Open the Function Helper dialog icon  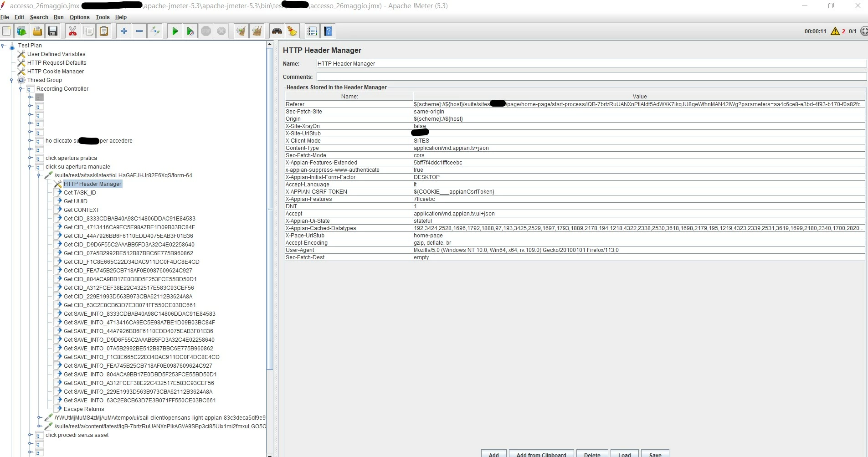312,31
